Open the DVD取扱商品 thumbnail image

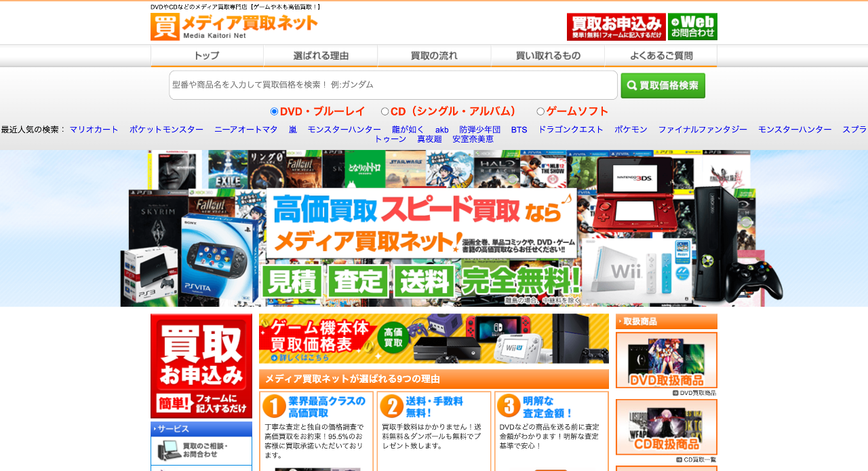pyautogui.click(x=667, y=360)
